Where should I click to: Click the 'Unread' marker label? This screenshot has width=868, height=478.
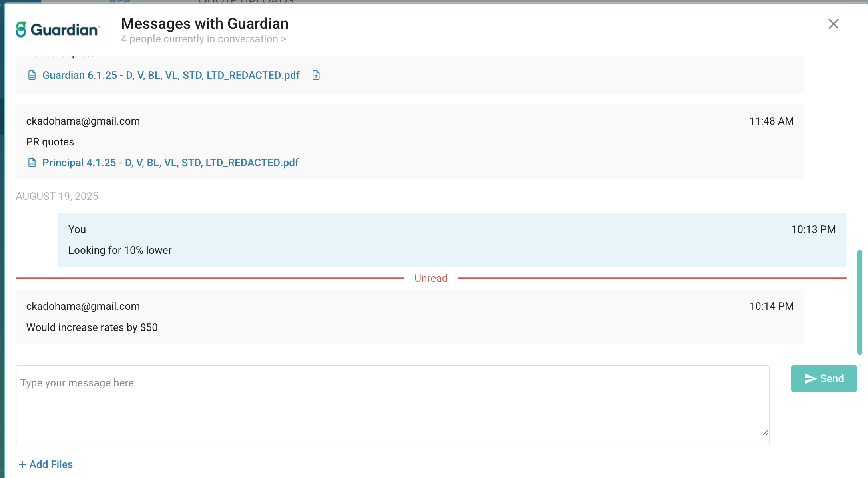click(x=431, y=278)
